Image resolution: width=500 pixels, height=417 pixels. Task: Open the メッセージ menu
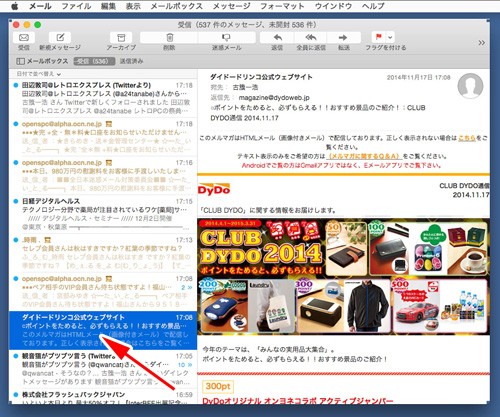[231, 6]
